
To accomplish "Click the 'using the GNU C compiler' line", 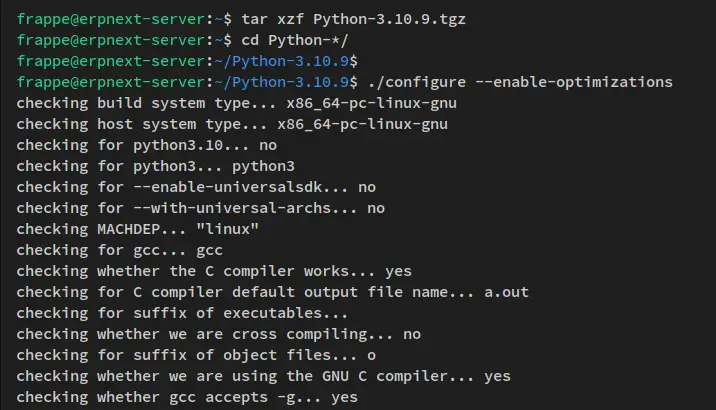I will tap(264, 376).
